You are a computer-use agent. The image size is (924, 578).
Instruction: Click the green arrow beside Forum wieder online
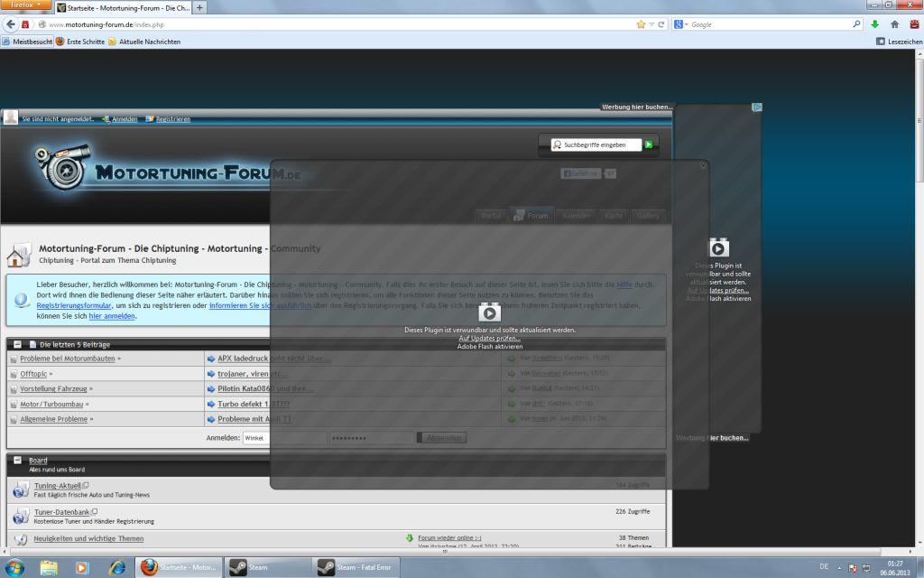[410, 538]
